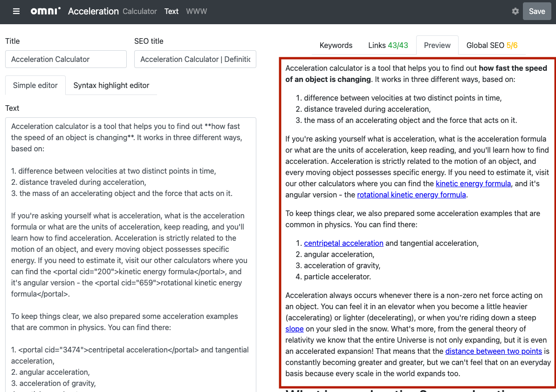Click the Omni logo
This screenshot has height=392, width=556.
[x=45, y=11]
